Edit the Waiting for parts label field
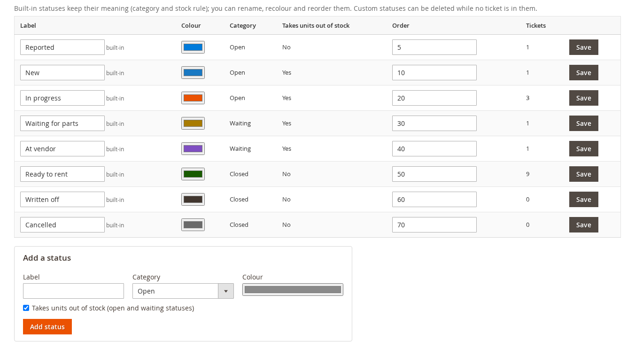The image size is (635, 364). tap(62, 124)
